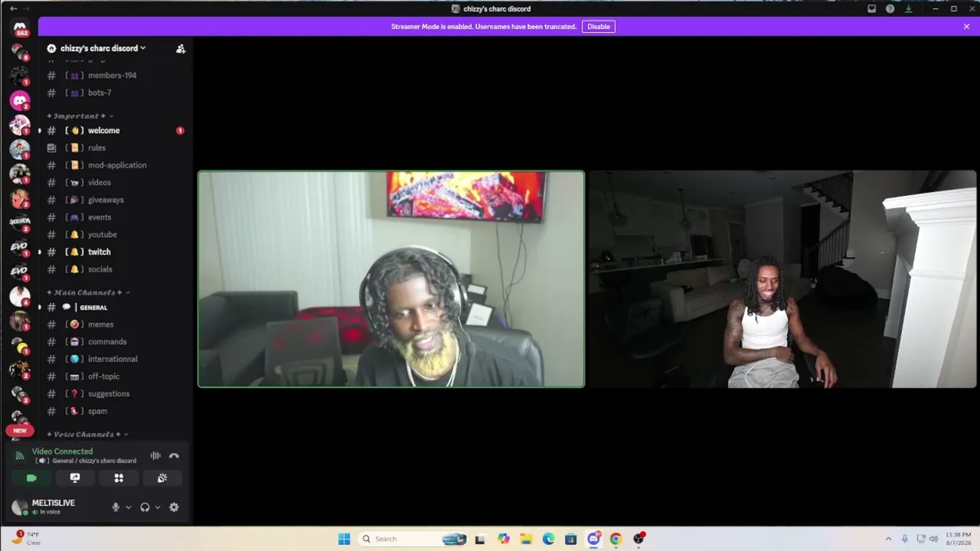Click the Discord taskbar icon

593,539
